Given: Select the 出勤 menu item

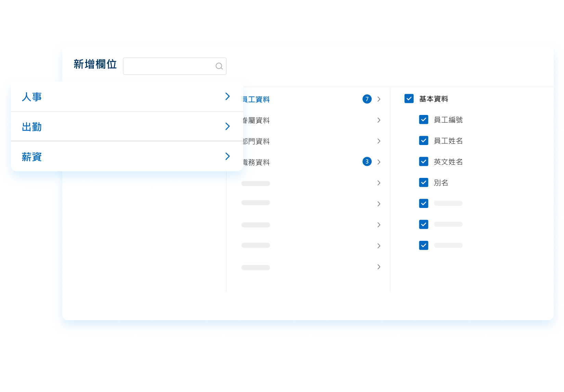Looking at the screenshot, I should [31, 127].
